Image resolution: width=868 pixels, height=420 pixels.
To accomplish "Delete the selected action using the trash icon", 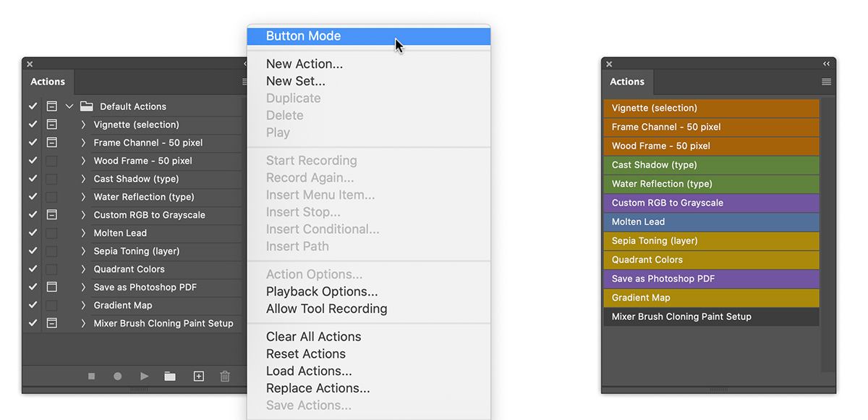I will [225, 376].
